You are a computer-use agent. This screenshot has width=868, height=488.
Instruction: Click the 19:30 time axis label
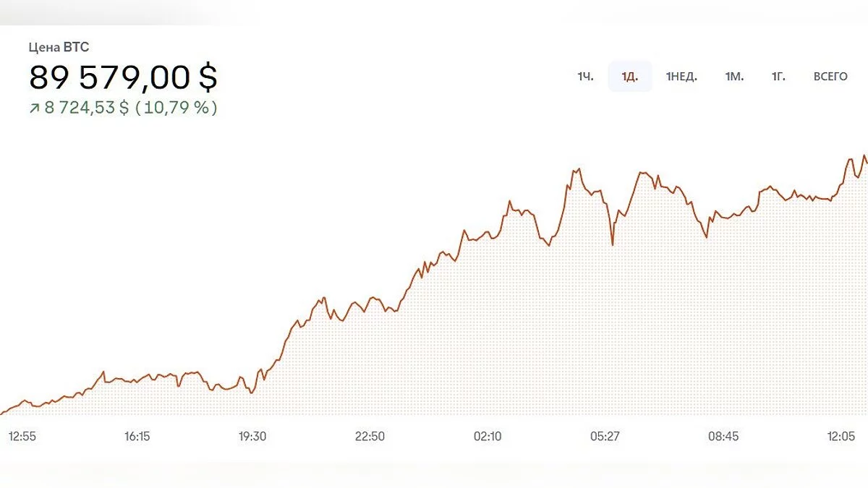252,436
